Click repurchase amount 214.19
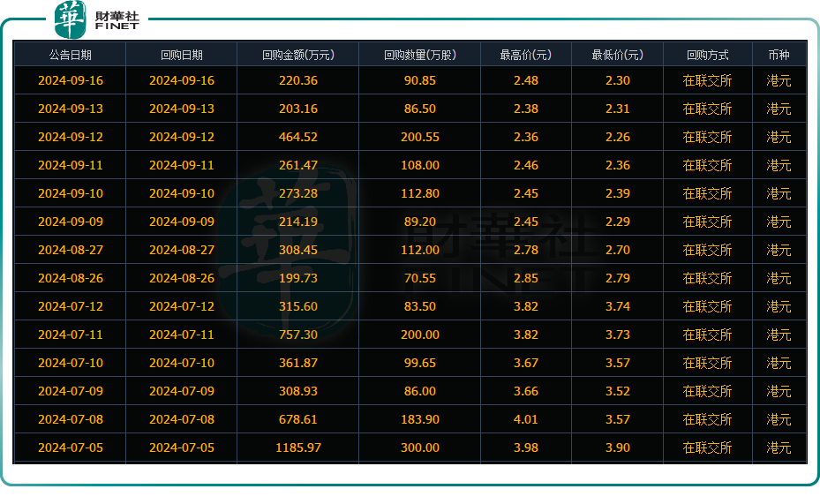This screenshot has width=820, height=504. click(x=298, y=222)
